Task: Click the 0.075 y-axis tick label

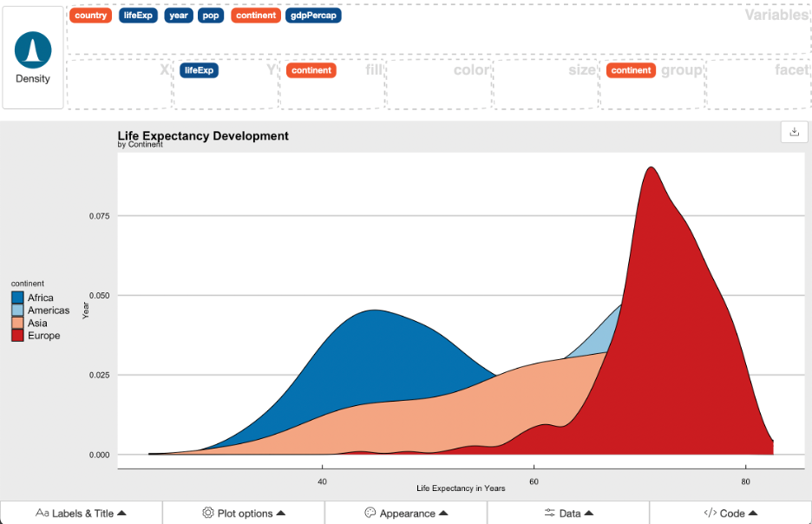Action: 100,216
